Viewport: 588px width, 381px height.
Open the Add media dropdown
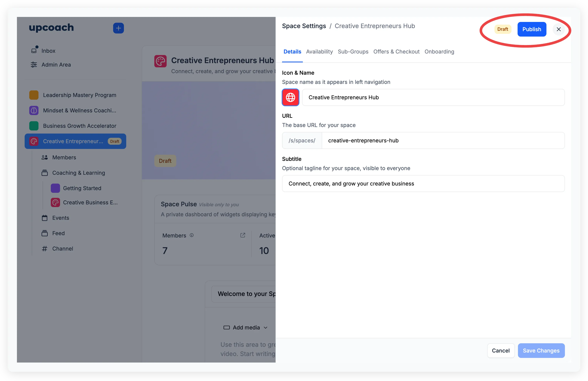[x=246, y=327]
